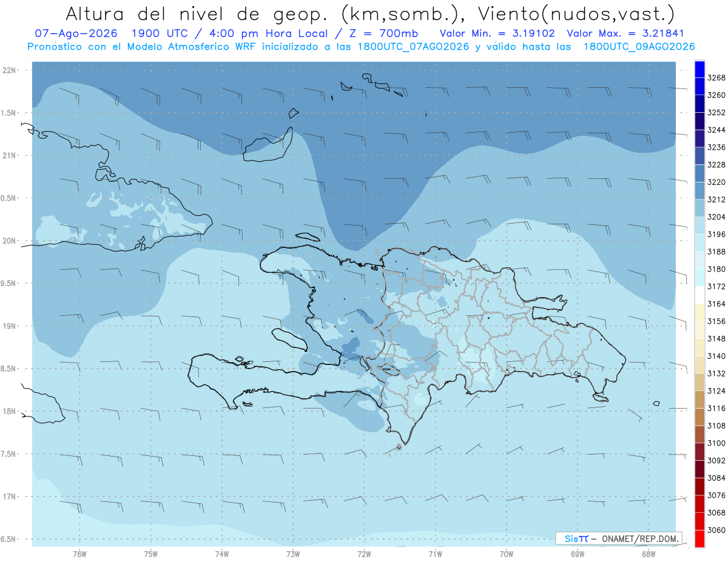This screenshot has width=728, height=562.
Task: Click the legend swatch between 3212 and 3220
Action: 699,190
